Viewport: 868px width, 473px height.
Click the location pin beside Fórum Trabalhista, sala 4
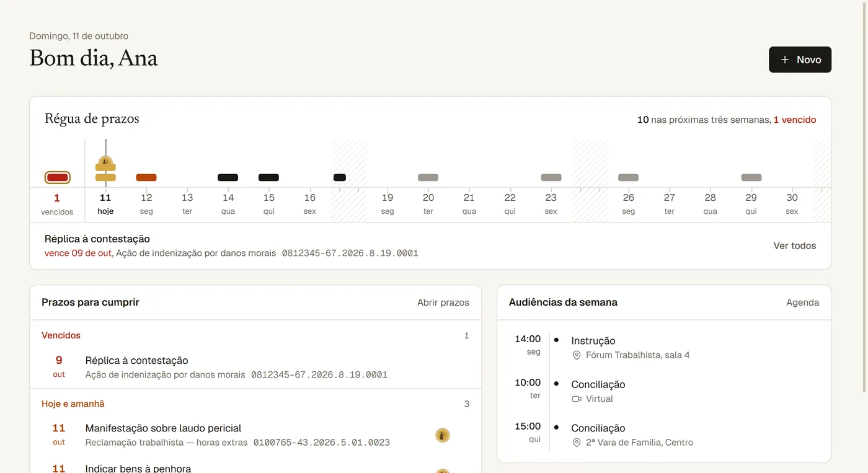coord(577,355)
